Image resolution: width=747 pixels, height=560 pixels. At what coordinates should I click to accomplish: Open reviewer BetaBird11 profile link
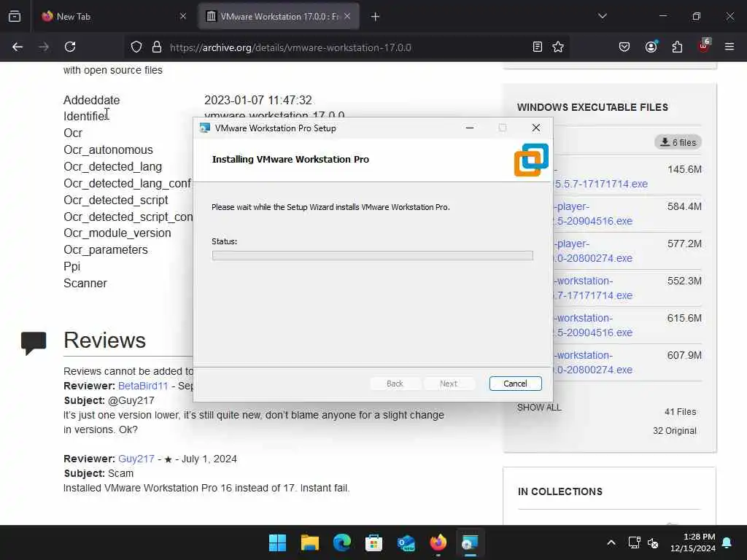pyautogui.click(x=143, y=386)
